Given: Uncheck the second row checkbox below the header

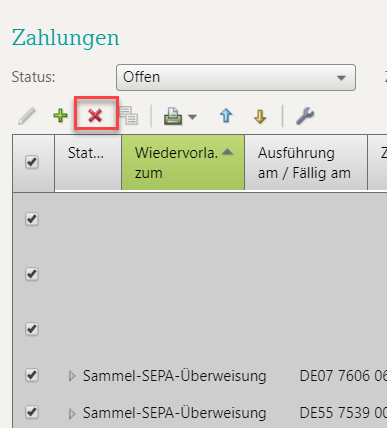Looking at the screenshot, I should pyautogui.click(x=32, y=274).
